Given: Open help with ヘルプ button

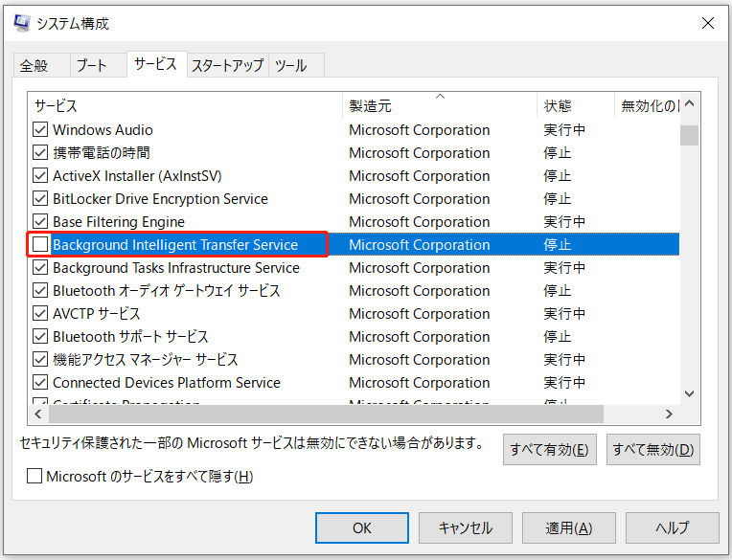Looking at the screenshot, I should coord(673,527).
